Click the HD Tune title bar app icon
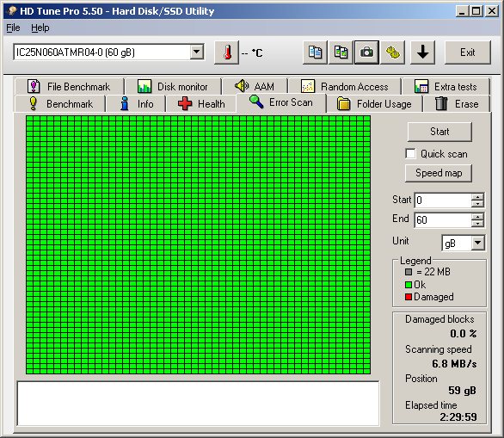Viewport: 504px width, 438px height. pos(11,11)
